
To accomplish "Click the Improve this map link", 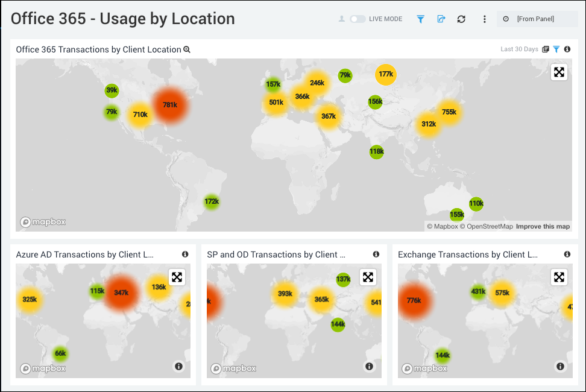I will [542, 226].
